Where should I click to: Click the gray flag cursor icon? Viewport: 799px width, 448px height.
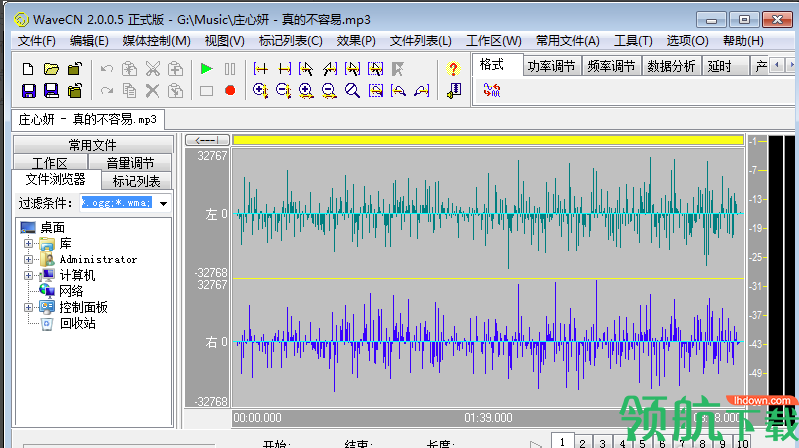pyautogui.click(x=398, y=69)
